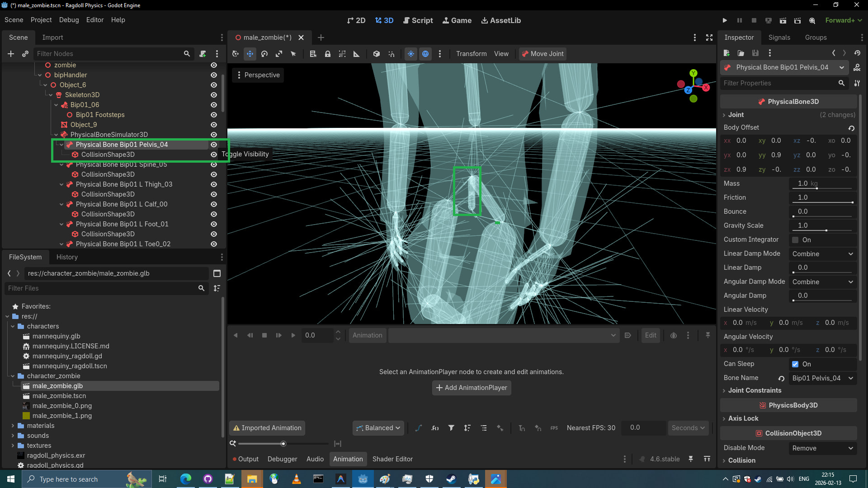
Task: Click the lock selected node icon
Action: click(x=328, y=54)
